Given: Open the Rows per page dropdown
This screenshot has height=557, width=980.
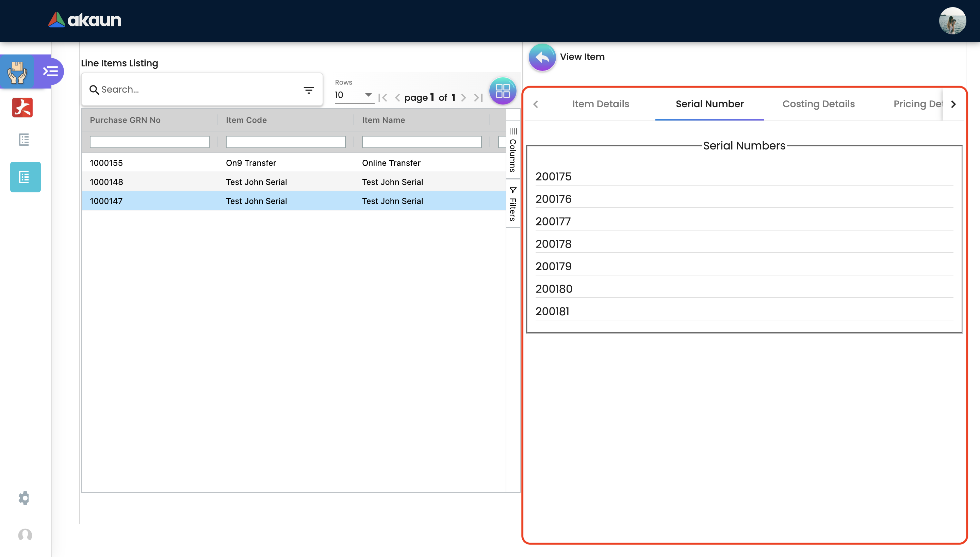Looking at the screenshot, I should [354, 95].
